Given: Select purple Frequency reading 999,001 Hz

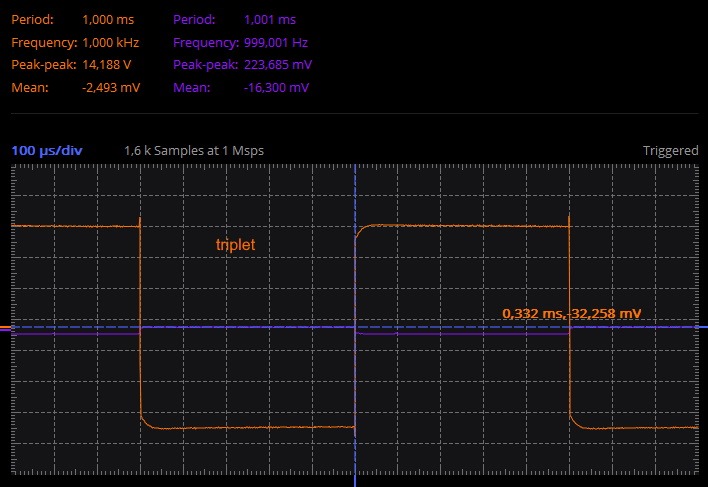Looking at the screenshot, I should click(276, 42).
